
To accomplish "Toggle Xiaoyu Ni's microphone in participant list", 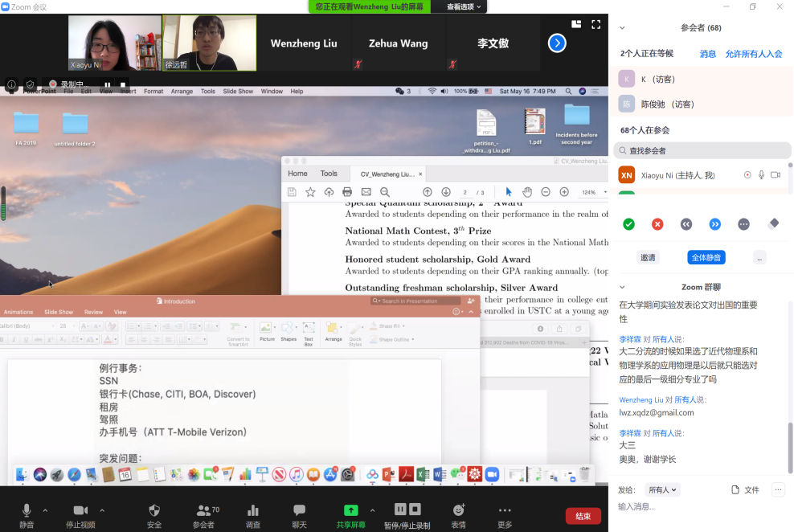I will pyautogui.click(x=761, y=175).
